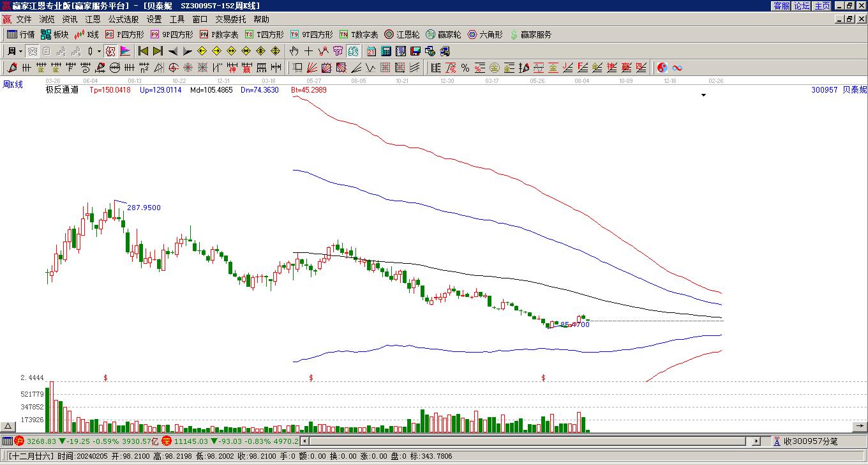The height and width of the screenshot is (465, 868).
Task: Toggle the highlighted 权 adjustment button
Action: click(x=110, y=51)
